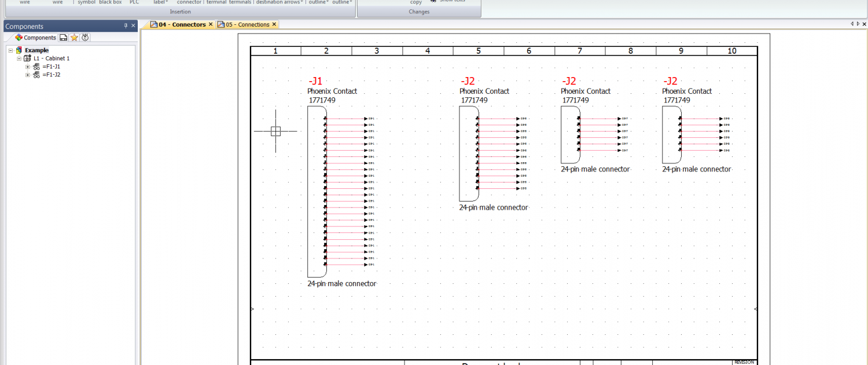Switch to the 04 - Connectors tab
This screenshot has height=365, width=868.
pyautogui.click(x=182, y=24)
